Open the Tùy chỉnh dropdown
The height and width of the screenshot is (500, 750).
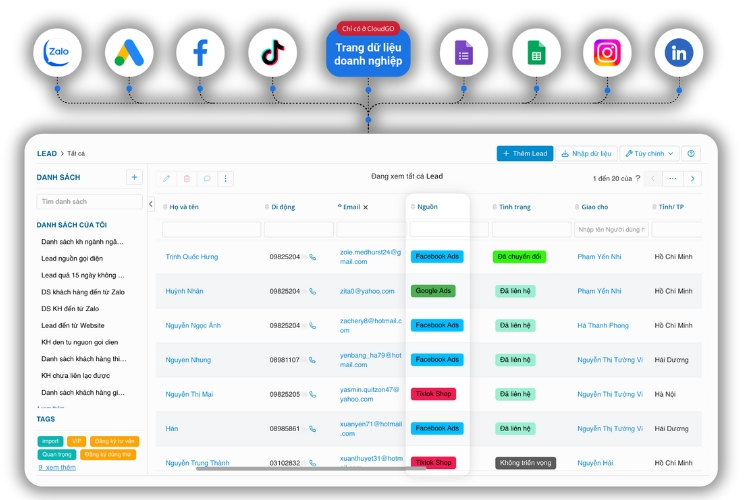coord(648,153)
